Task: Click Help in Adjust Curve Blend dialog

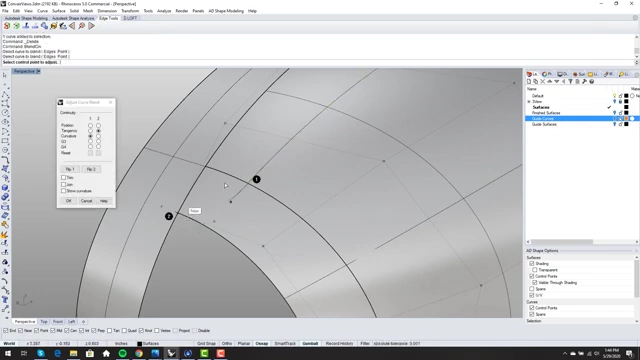Action: click(104, 201)
